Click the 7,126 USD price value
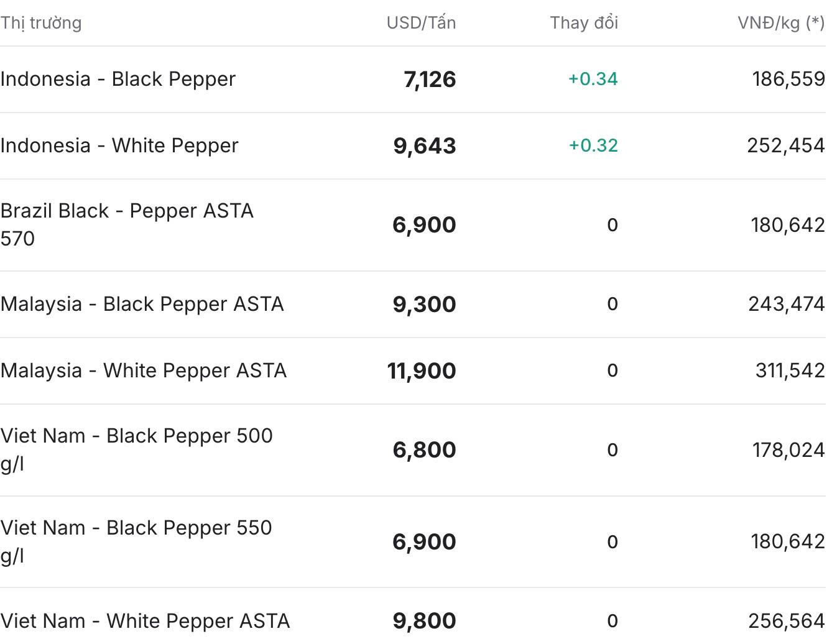This screenshot has width=832, height=644. point(430,80)
